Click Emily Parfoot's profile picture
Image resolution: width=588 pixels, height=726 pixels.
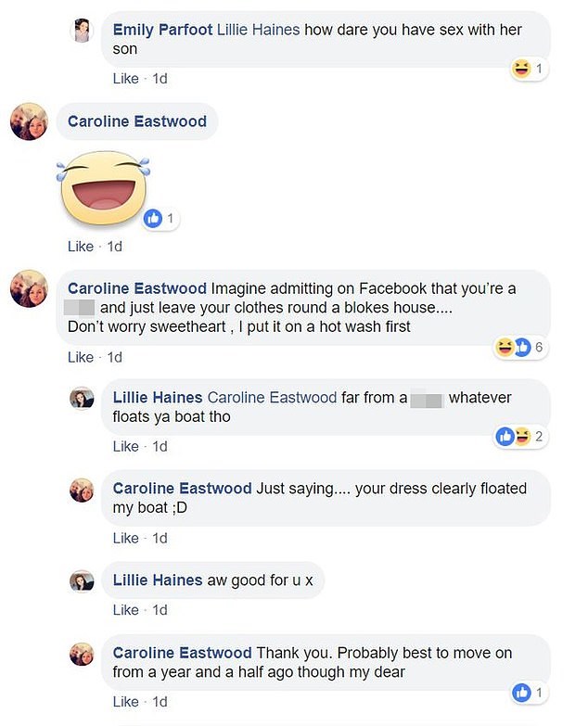[82, 31]
